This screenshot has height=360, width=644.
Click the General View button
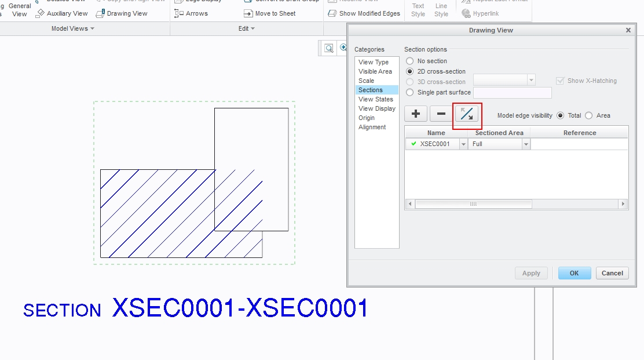19,10
